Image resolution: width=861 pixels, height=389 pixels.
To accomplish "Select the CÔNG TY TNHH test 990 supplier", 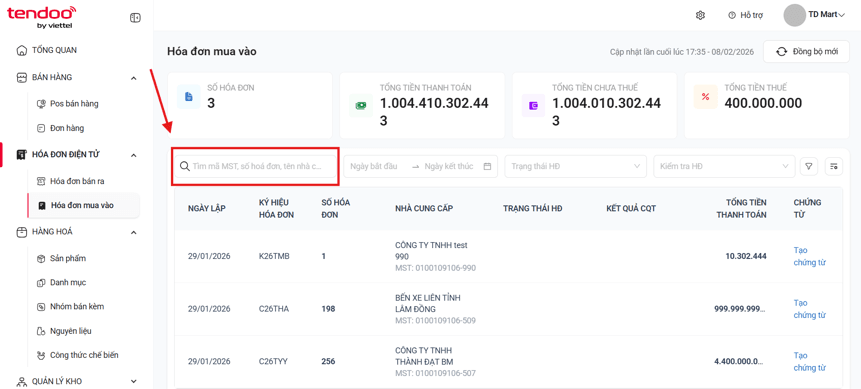I will point(431,251).
